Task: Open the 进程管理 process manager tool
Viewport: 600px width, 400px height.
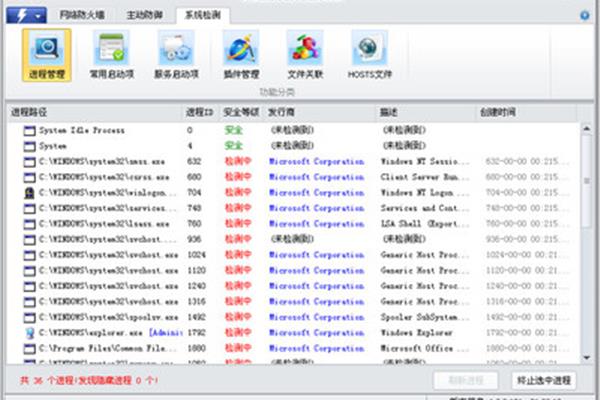Action: pyautogui.click(x=47, y=55)
